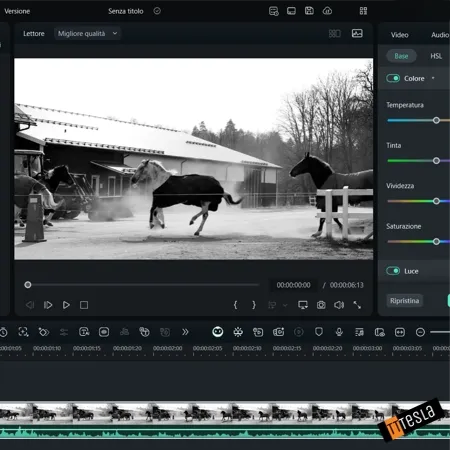Click the motion tracking frame icon

23,332
